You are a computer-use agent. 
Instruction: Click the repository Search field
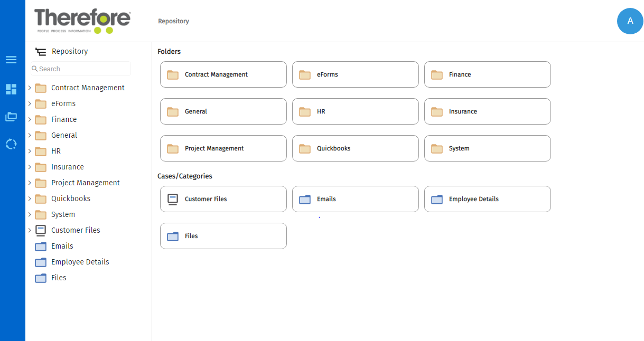click(82, 69)
